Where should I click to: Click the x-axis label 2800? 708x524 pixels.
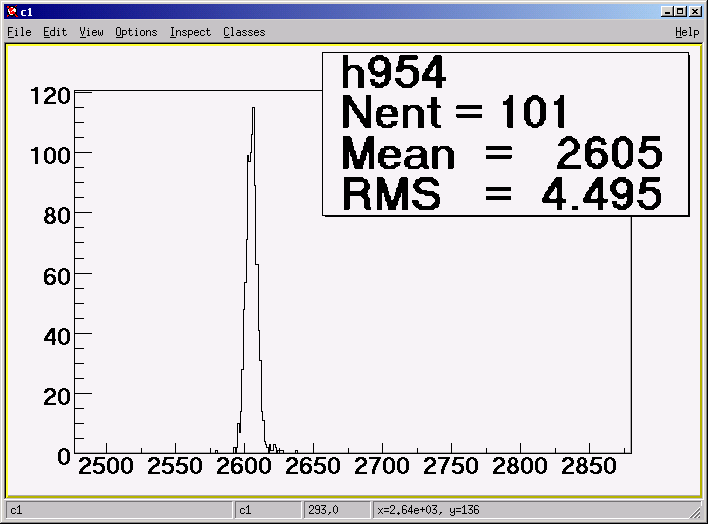(520, 466)
